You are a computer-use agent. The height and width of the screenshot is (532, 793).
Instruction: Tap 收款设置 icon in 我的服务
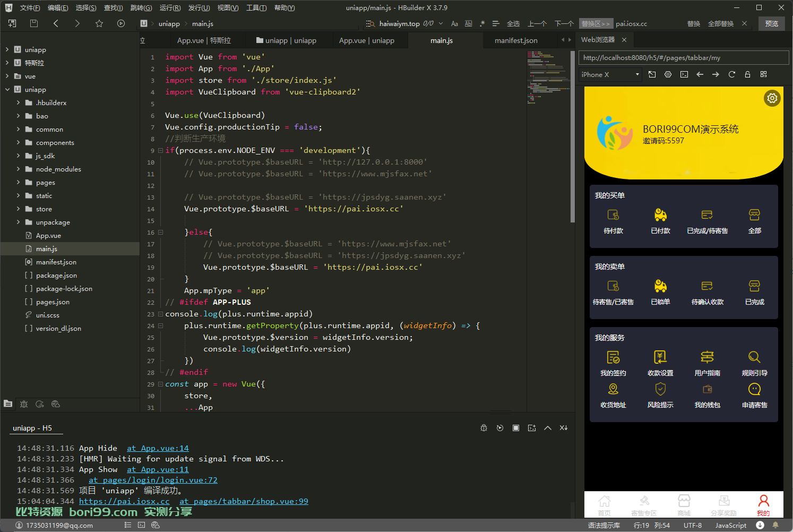[x=660, y=357]
